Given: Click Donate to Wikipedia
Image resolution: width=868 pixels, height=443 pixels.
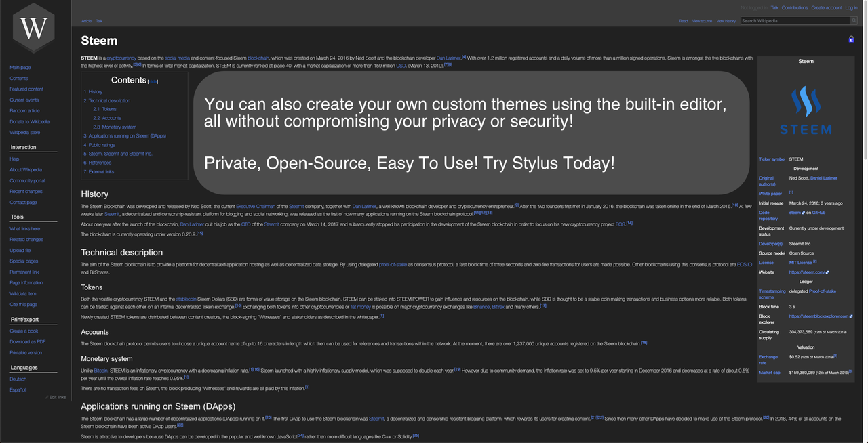Looking at the screenshot, I should pyautogui.click(x=29, y=122).
